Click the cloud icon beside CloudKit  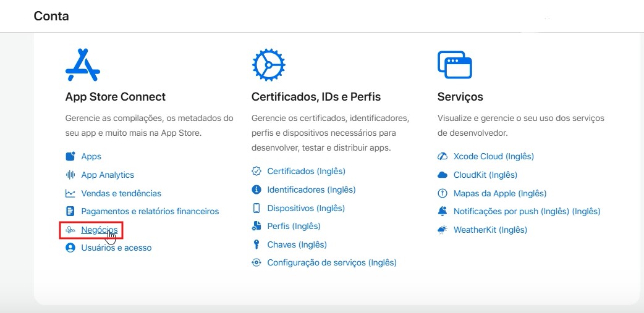tap(442, 175)
